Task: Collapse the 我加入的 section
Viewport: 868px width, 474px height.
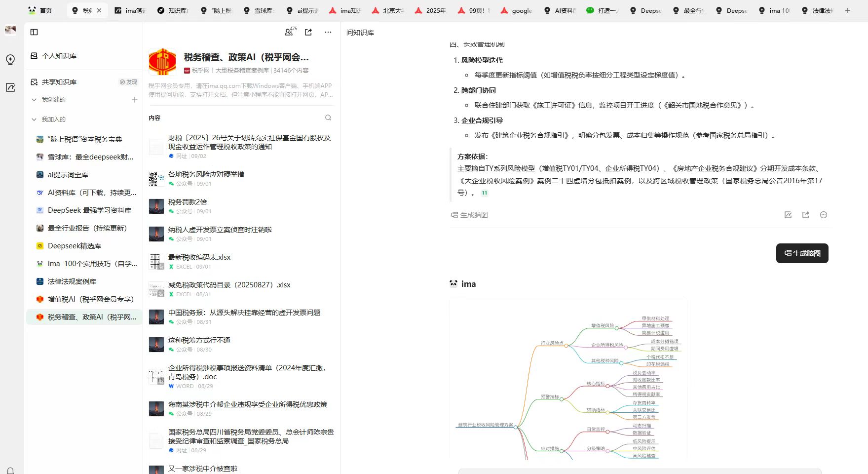Action: point(34,119)
